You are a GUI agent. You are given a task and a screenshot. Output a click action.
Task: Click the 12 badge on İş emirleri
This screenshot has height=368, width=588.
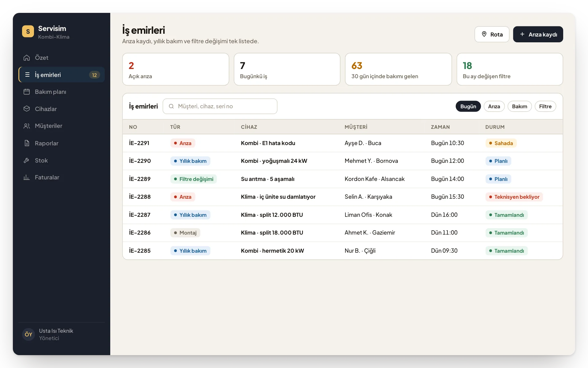pos(94,75)
